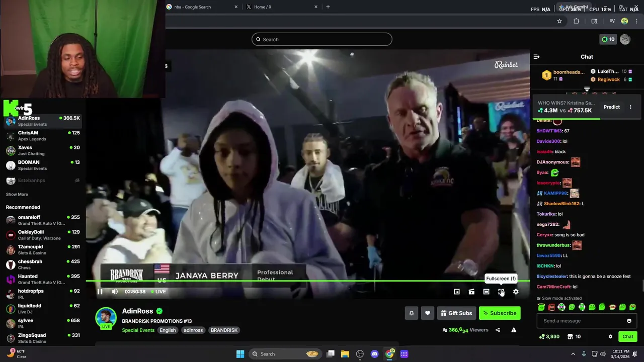
Task: Open chat settings gear icon
Action: click(x=610, y=336)
